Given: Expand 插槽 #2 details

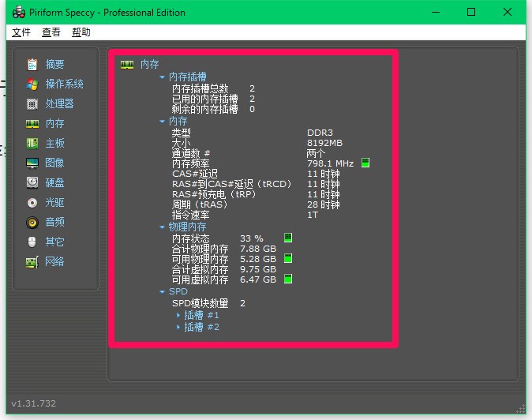Looking at the screenshot, I should [178, 327].
